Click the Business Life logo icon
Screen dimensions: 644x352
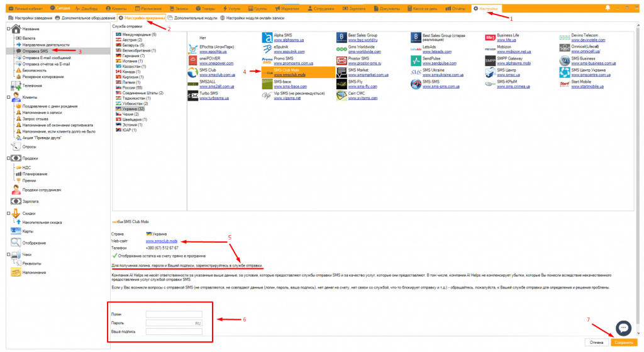pos(490,38)
